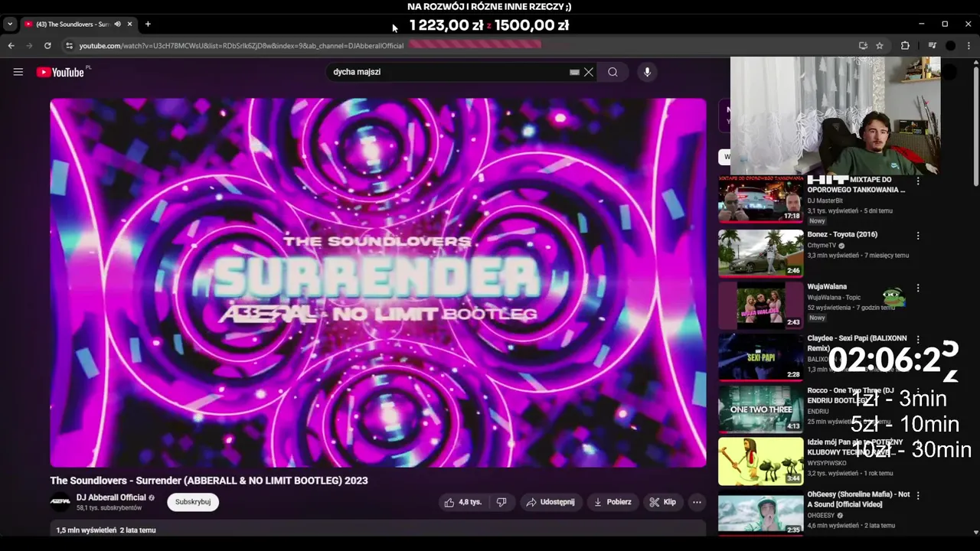Viewport: 980px width, 551px height.
Task: Click Pobierz download button
Action: tap(612, 502)
